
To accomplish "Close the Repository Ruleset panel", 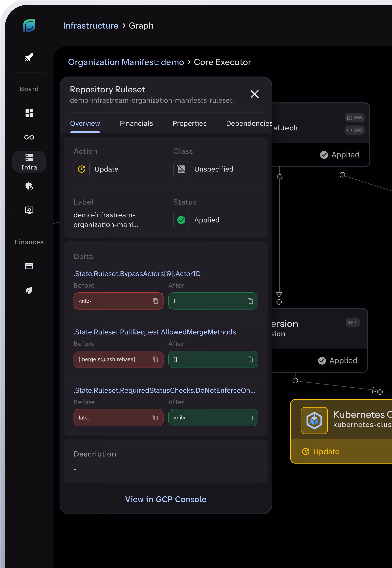I will click(254, 94).
